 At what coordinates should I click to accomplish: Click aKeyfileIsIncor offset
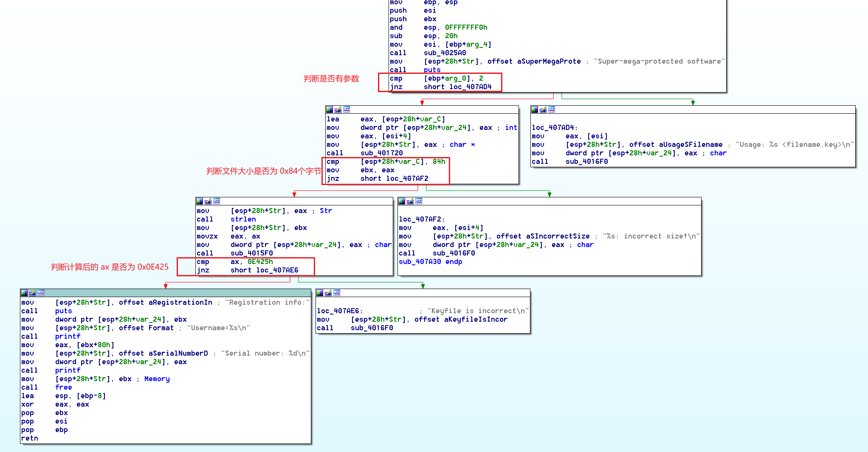click(476, 320)
